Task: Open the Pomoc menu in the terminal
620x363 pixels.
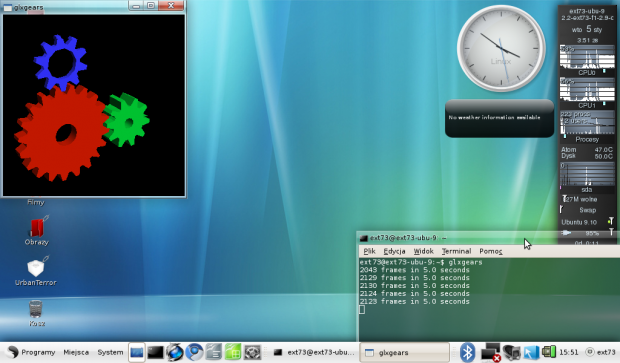Action: pyautogui.click(x=491, y=251)
